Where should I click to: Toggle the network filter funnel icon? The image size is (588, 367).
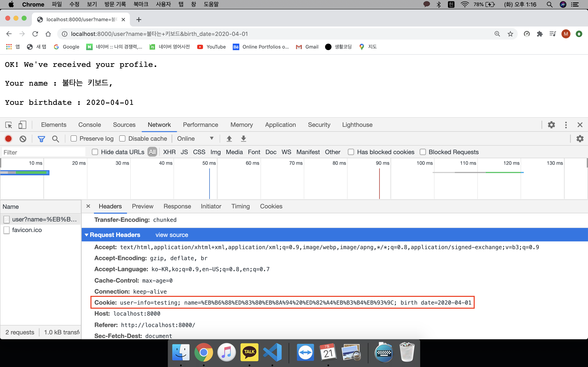coord(41,139)
